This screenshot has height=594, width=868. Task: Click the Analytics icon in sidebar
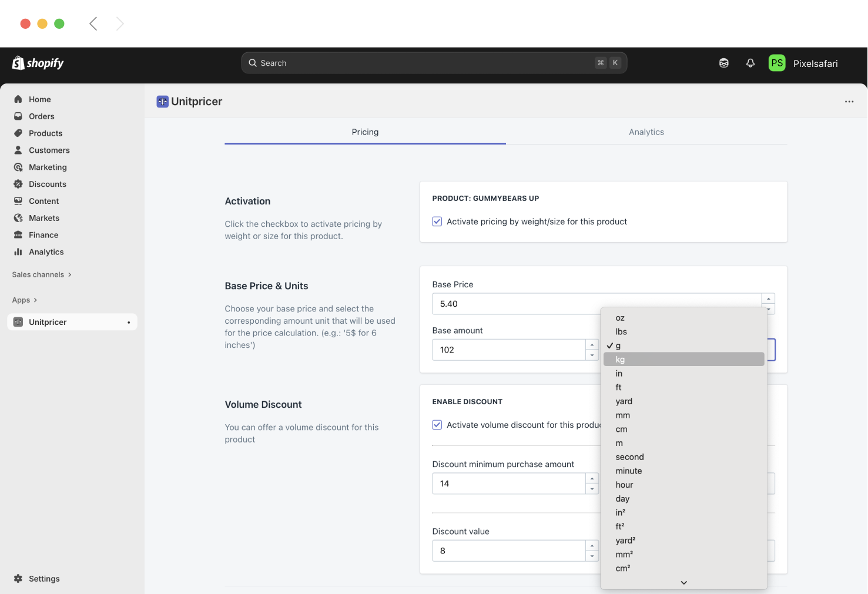coord(19,251)
